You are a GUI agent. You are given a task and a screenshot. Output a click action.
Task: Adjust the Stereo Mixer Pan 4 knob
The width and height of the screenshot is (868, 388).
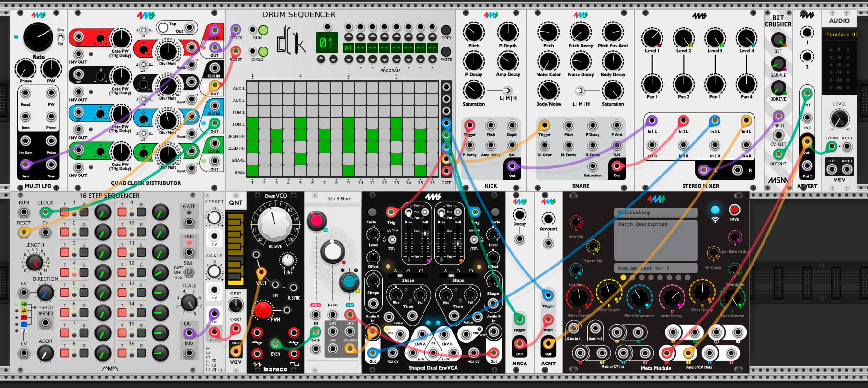(746, 84)
